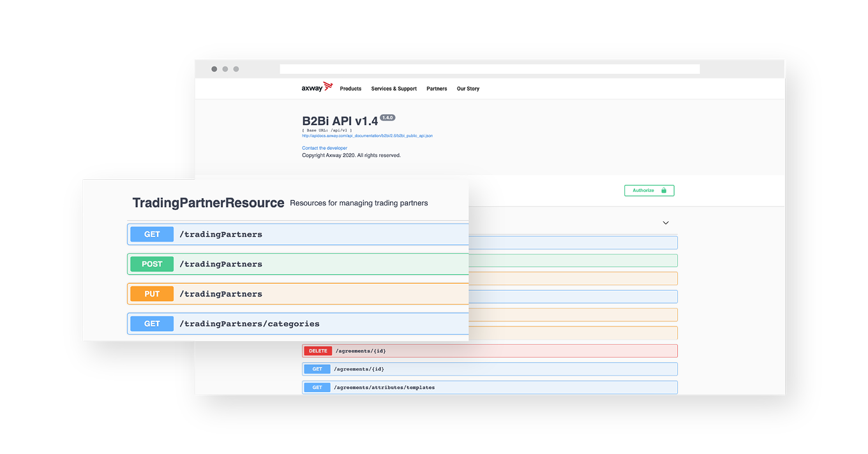The image size is (868, 454).
Task: Click the red DELETE method badge
Action: 317,351
